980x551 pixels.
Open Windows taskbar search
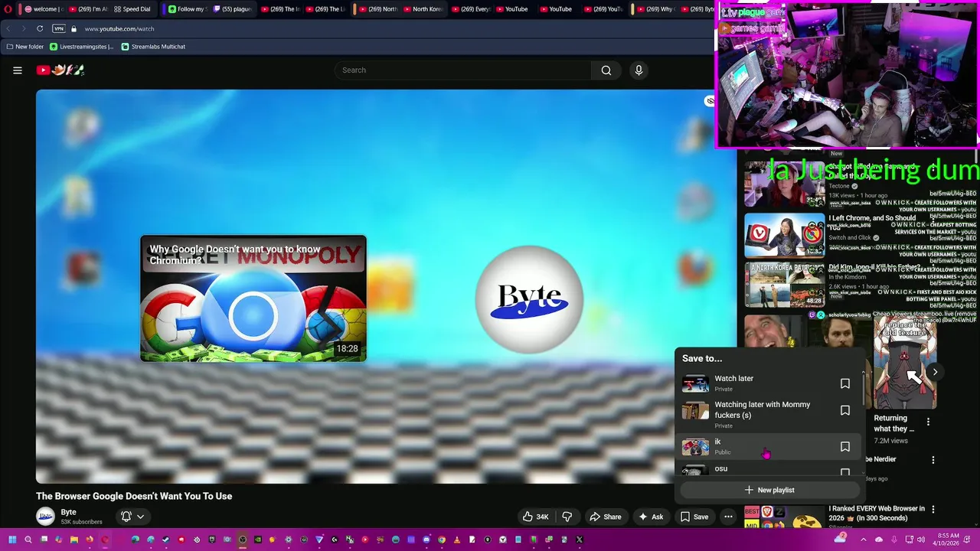point(28,540)
